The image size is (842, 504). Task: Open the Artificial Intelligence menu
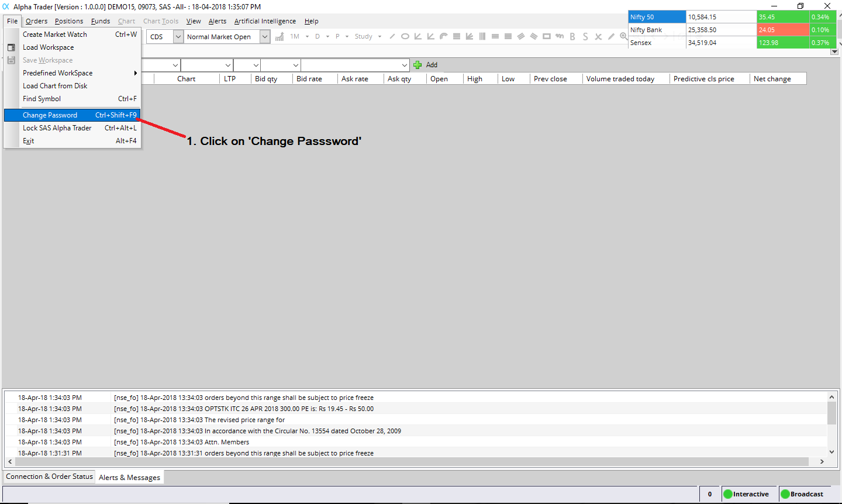click(265, 21)
